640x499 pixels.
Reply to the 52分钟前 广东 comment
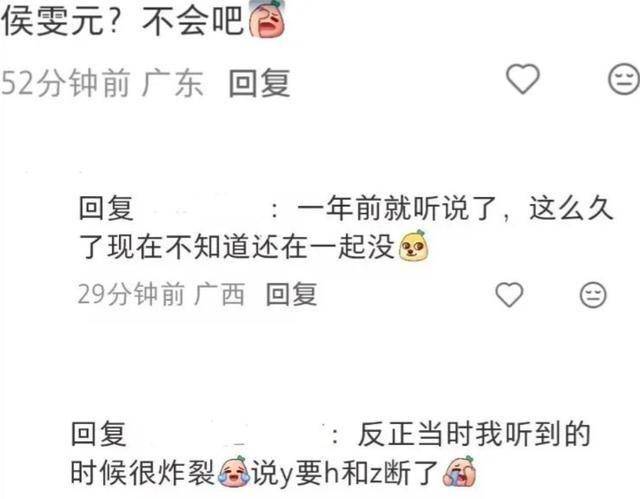(260, 83)
